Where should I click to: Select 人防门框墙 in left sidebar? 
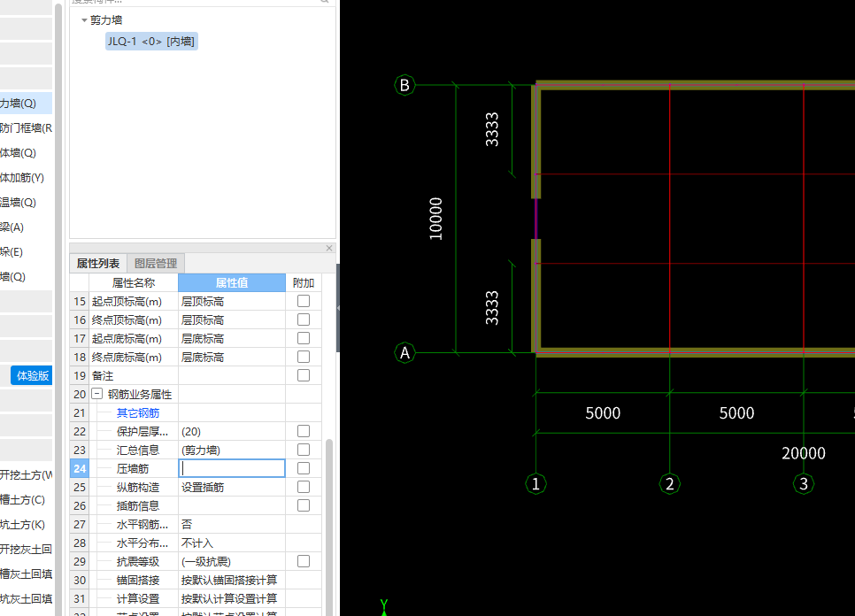26,128
